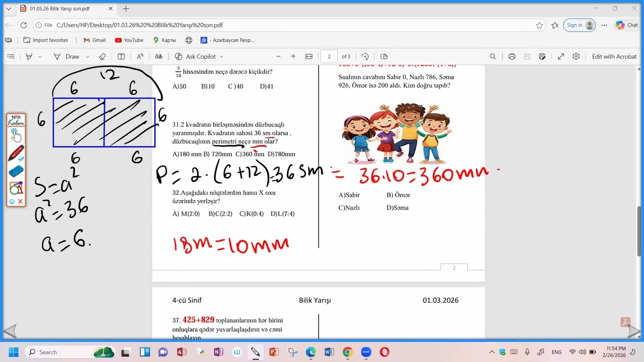This screenshot has width=644, height=362.
Task: Open the shapes tool in Fatih Kalem
Action: point(16,188)
